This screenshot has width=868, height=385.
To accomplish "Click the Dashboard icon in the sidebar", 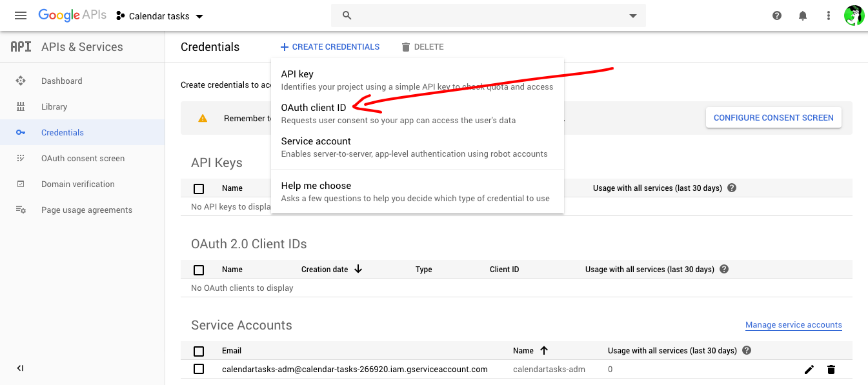I will click(21, 81).
